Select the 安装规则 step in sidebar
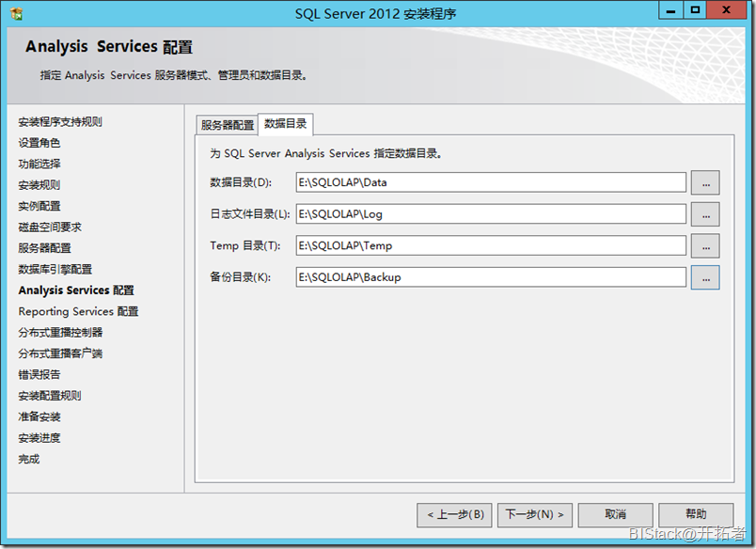 click(39, 185)
